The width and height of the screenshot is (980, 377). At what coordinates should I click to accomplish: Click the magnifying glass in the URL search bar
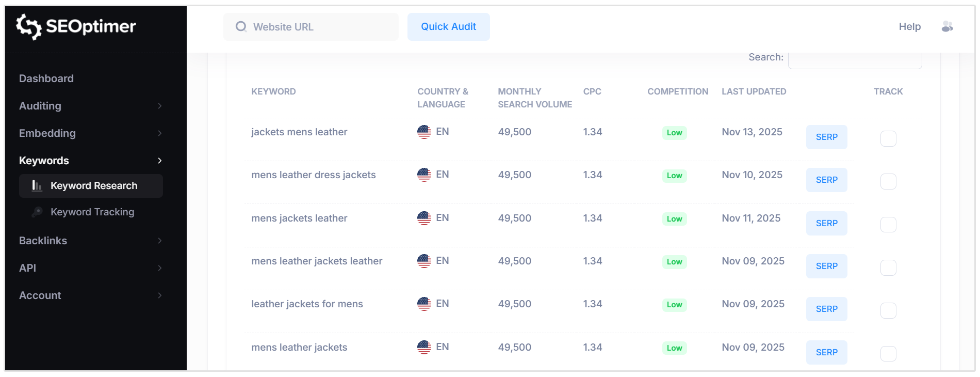pos(240,26)
